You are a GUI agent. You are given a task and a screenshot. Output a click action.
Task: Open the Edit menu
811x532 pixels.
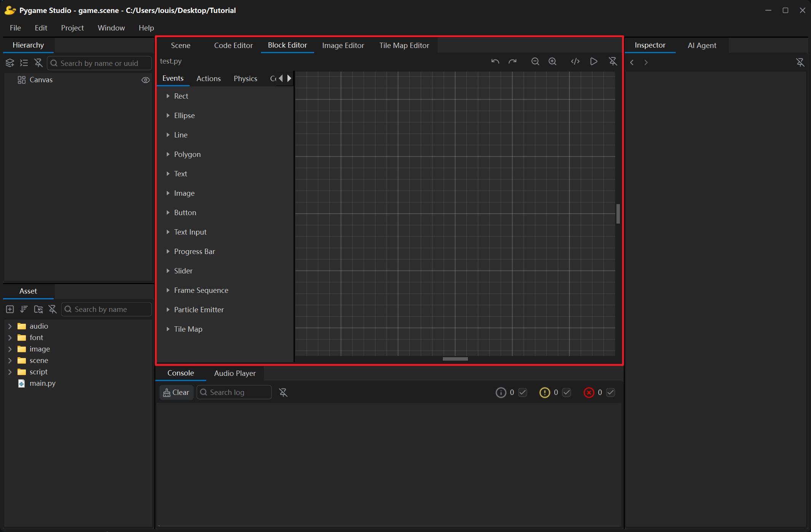tap(41, 28)
